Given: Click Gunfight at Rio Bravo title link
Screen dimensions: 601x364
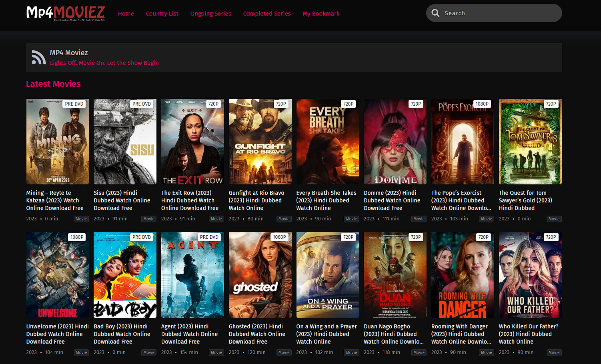Looking at the screenshot, I should point(256,200).
